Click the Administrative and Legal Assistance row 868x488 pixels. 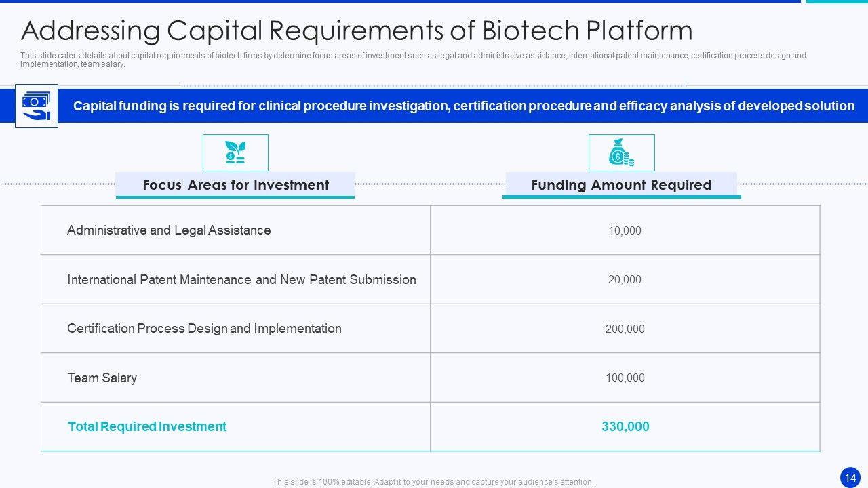169,230
